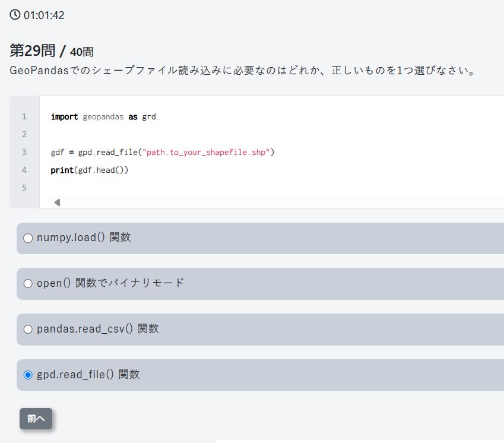Click the import geopandas code line
The image size is (504, 443).
click(x=103, y=117)
